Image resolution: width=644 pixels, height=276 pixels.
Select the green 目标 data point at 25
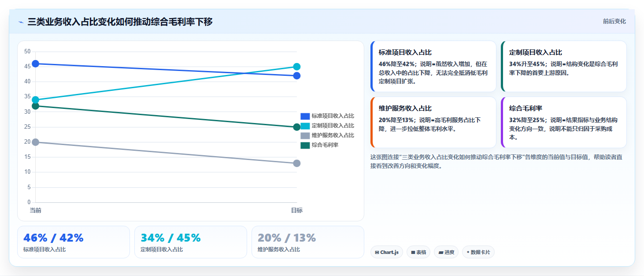(x=296, y=127)
